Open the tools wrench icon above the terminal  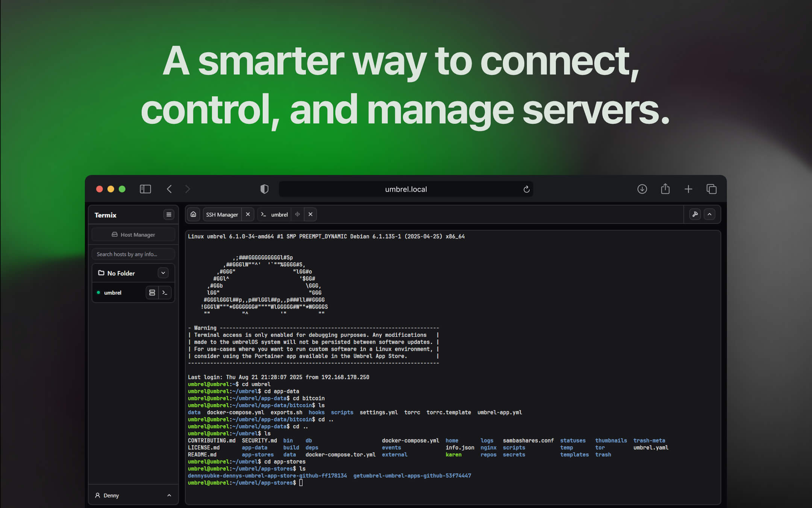point(694,214)
